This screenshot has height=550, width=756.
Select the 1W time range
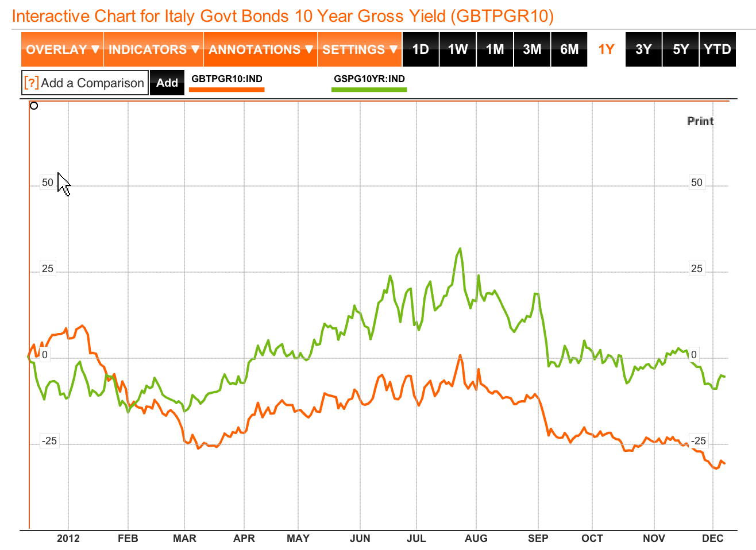click(x=458, y=49)
